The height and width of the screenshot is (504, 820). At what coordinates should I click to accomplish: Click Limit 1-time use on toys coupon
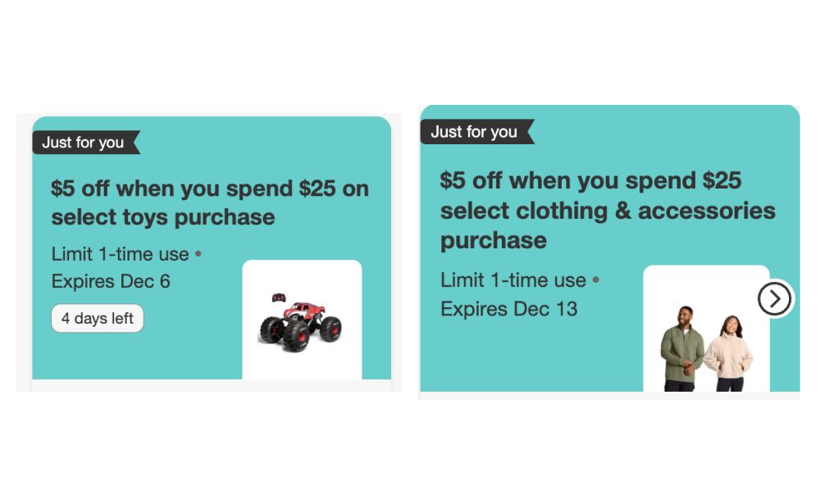[120, 254]
